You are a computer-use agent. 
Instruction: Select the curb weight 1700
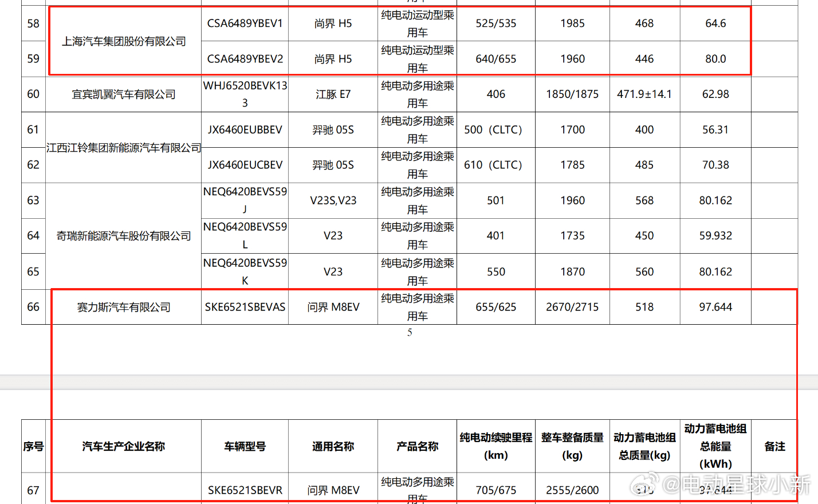pyautogui.click(x=572, y=130)
